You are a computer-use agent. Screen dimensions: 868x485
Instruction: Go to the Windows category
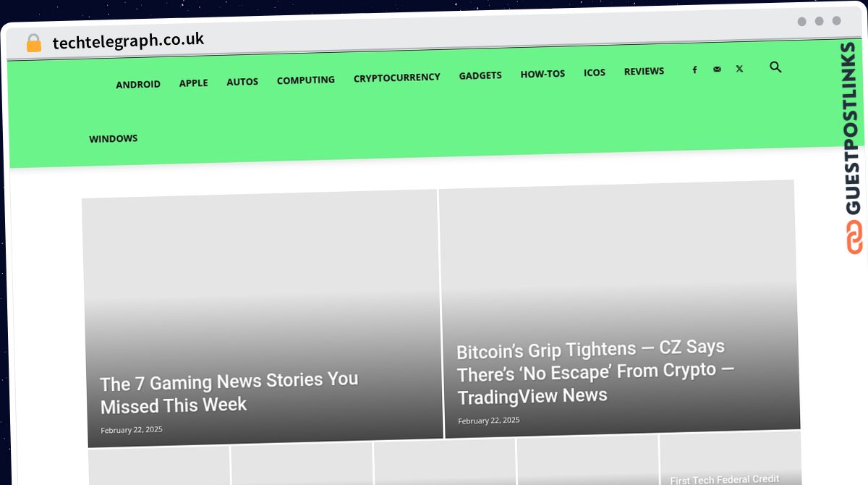(114, 138)
